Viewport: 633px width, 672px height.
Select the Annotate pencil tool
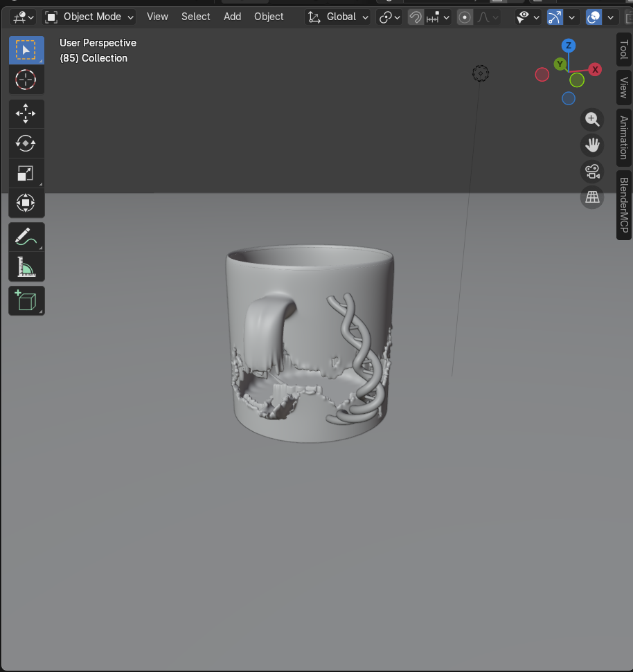[26, 237]
